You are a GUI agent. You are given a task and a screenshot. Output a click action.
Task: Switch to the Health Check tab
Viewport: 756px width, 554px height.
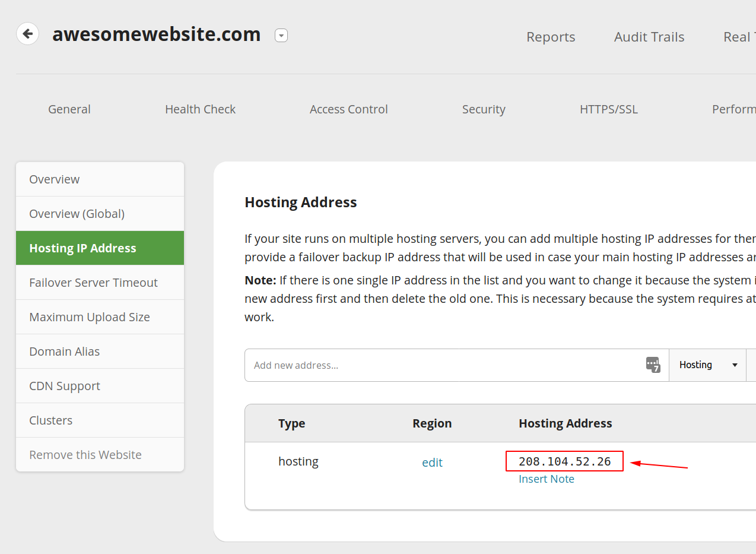pos(200,109)
